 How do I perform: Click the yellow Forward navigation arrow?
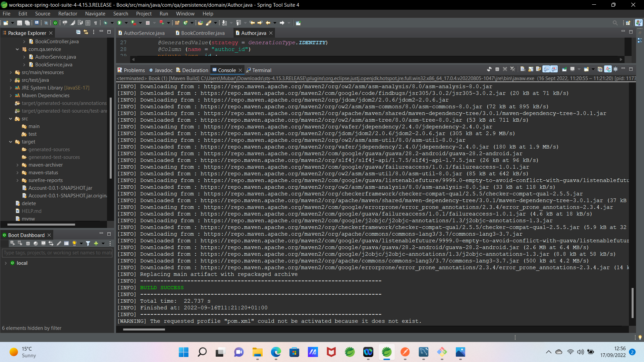click(260, 23)
